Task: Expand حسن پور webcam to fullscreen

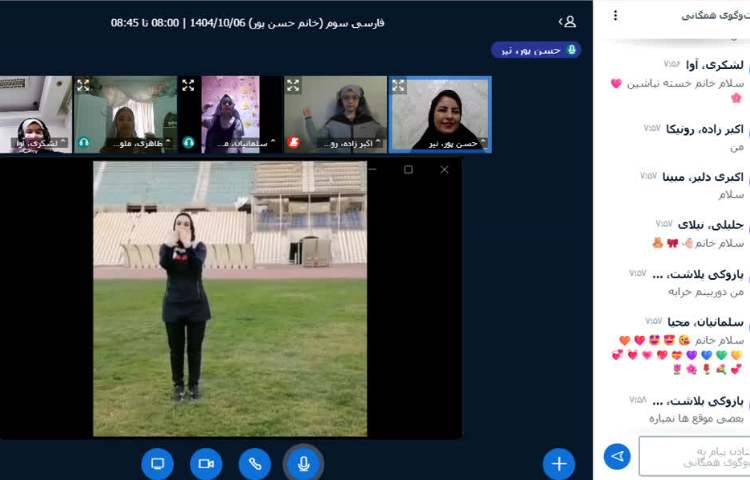Action: (x=399, y=86)
